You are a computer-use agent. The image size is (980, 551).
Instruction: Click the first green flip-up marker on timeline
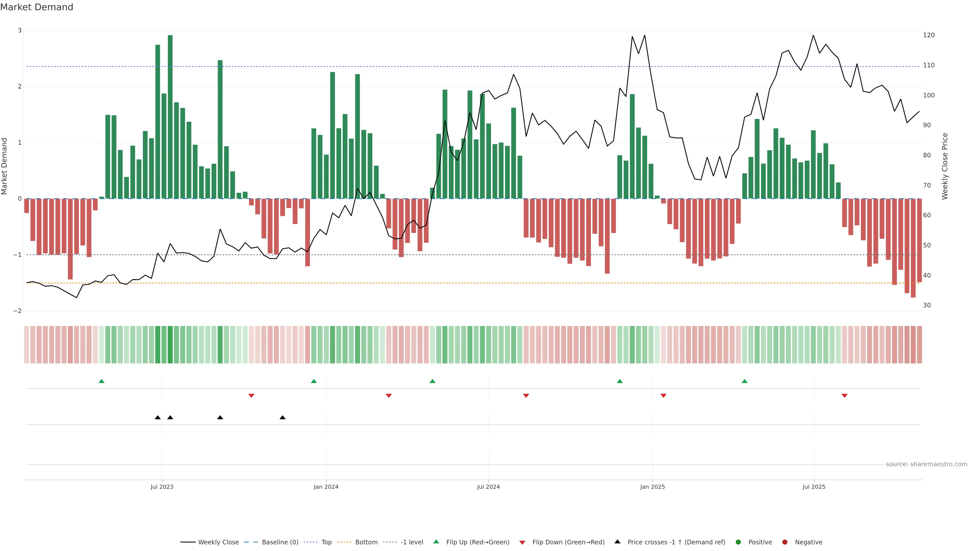tap(102, 381)
